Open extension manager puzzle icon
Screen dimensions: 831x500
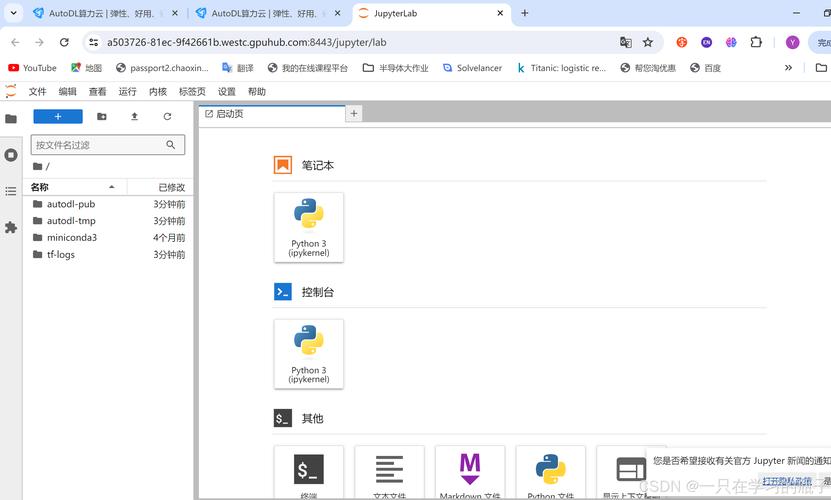[x=11, y=227]
